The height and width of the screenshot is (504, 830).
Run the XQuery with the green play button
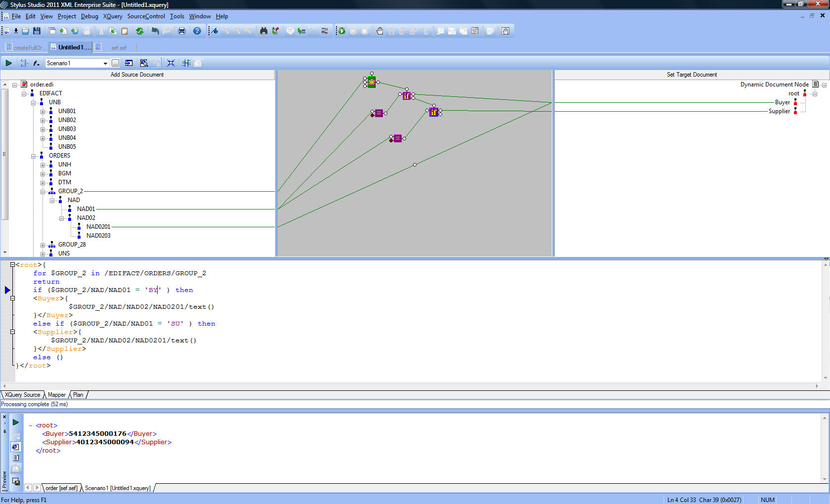(x=8, y=63)
